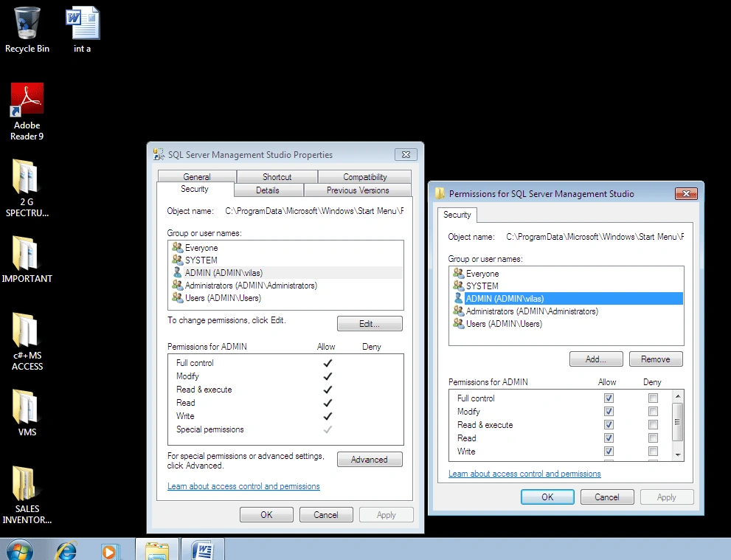Click Users group icon in Properties window
This screenshot has height=560, width=731.
(x=177, y=297)
